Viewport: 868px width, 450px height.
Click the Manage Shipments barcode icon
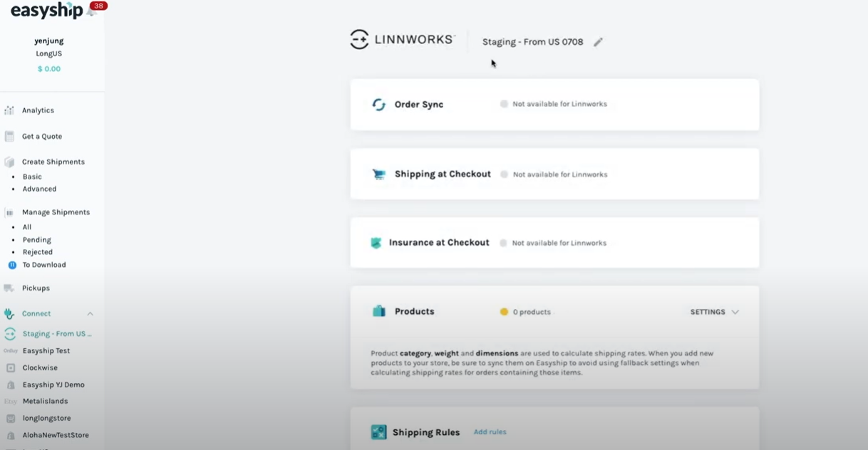click(9, 212)
